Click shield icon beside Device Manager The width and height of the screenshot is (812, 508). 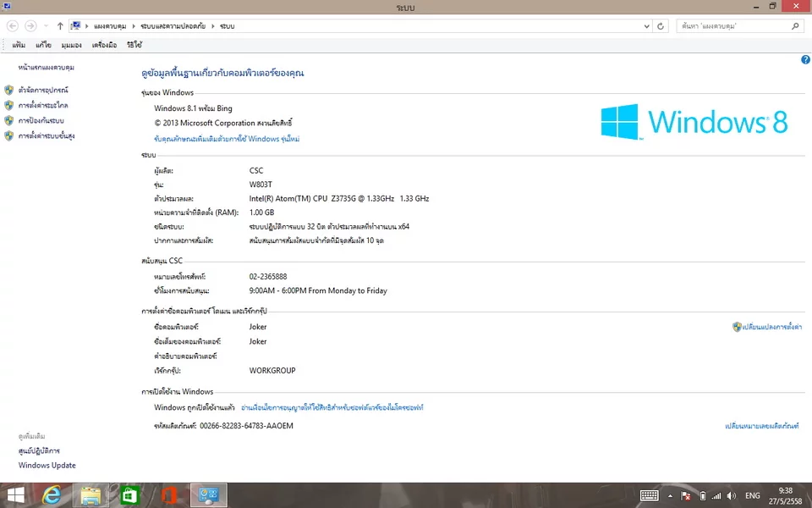coord(8,90)
